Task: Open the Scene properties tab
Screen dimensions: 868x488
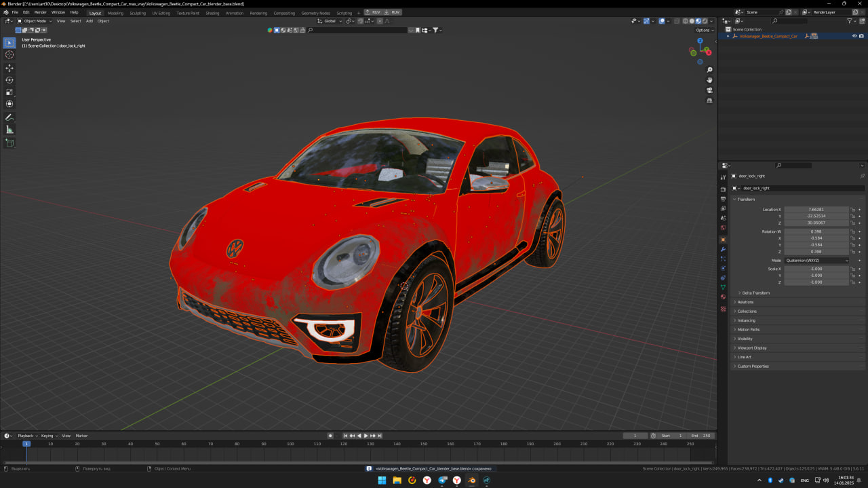Action: point(723,218)
